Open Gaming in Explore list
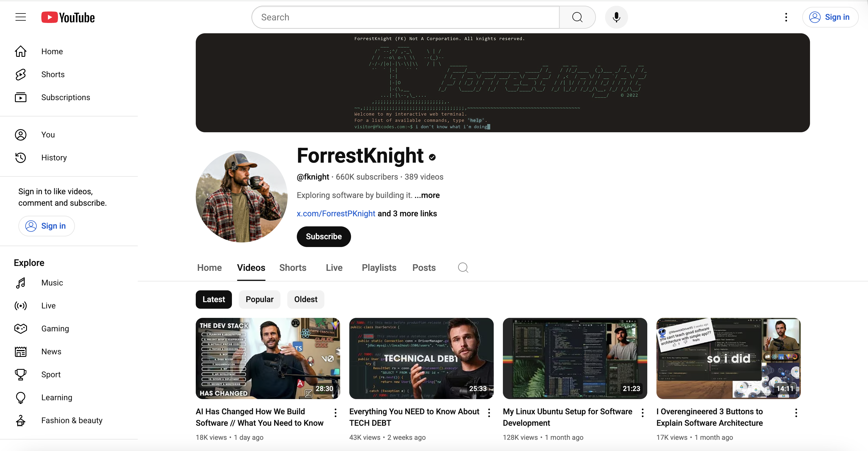This screenshot has width=868, height=451. 55,328
